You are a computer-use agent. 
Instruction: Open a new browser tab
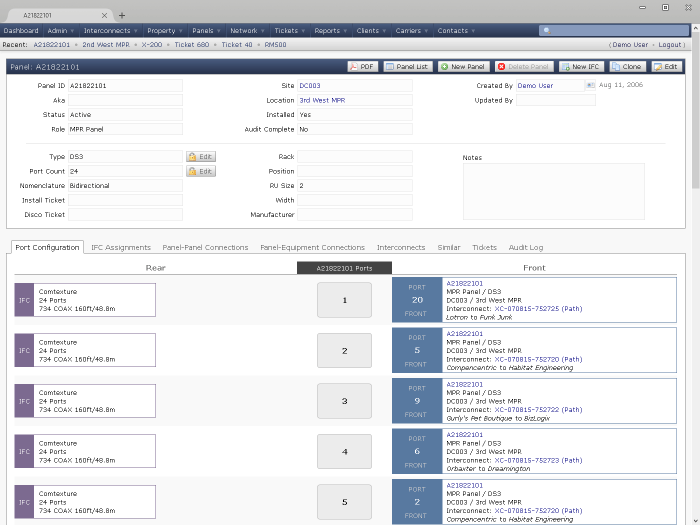(x=122, y=15)
